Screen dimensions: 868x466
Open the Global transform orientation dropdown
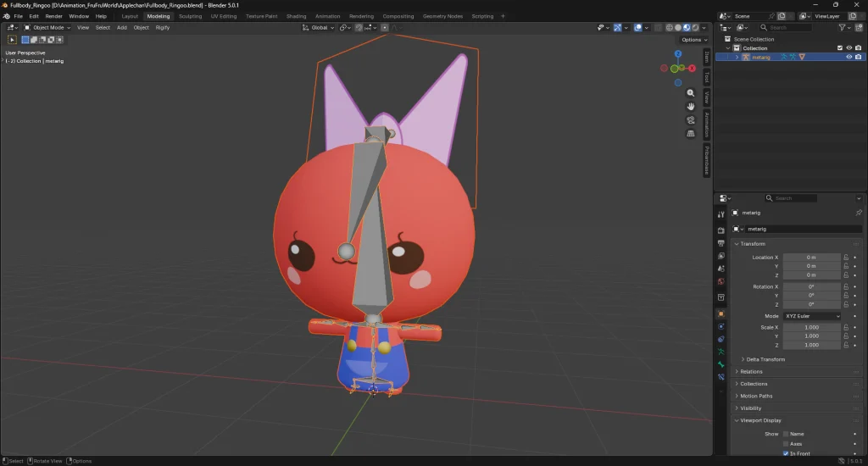click(319, 28)
